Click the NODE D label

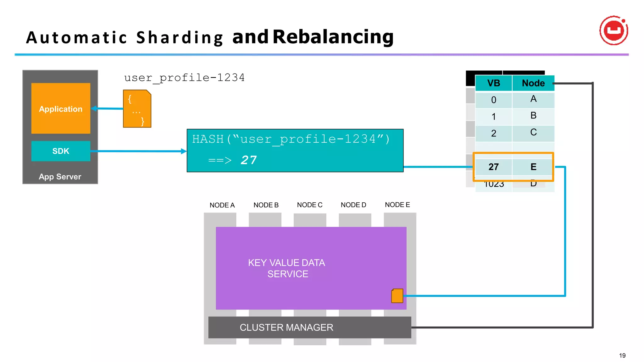point(353,205)
